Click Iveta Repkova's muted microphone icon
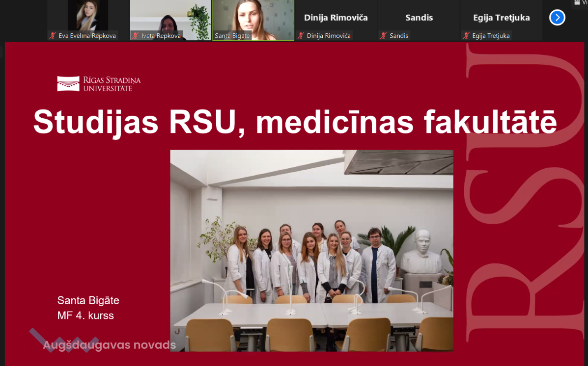The width and height of the screenshot is (588, 366). 136,36
